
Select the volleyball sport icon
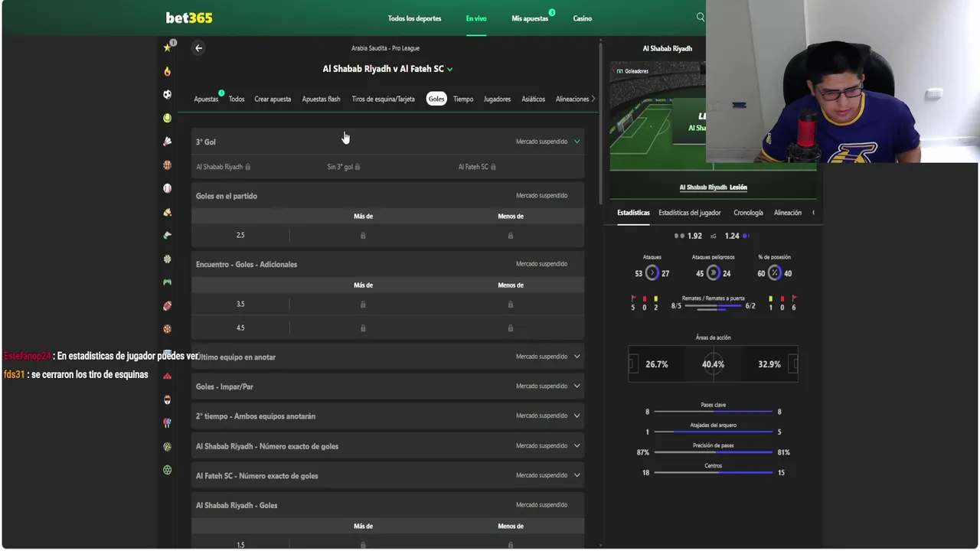click(167, 446)
